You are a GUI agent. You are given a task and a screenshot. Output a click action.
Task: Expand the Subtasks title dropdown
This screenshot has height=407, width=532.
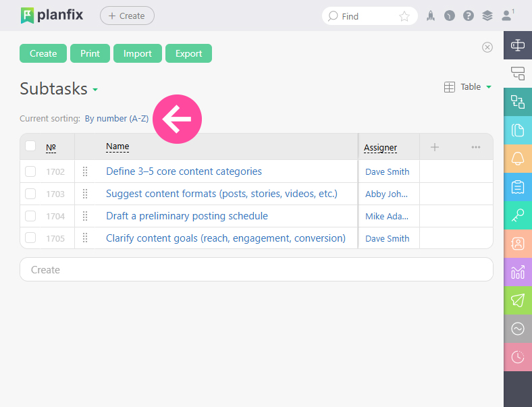point(95,90)
